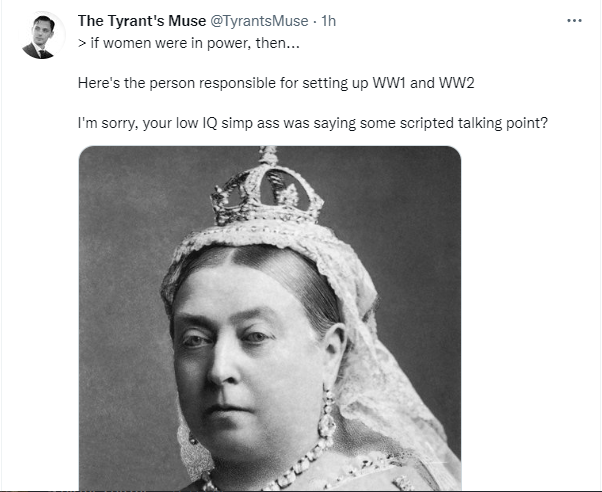
Task: Open the tweet's 1h timestamp permalink
Action: tap(327, 20)
